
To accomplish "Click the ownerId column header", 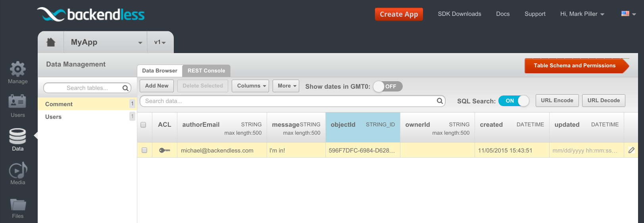I will pyautogui.click(x=437, y=128).
